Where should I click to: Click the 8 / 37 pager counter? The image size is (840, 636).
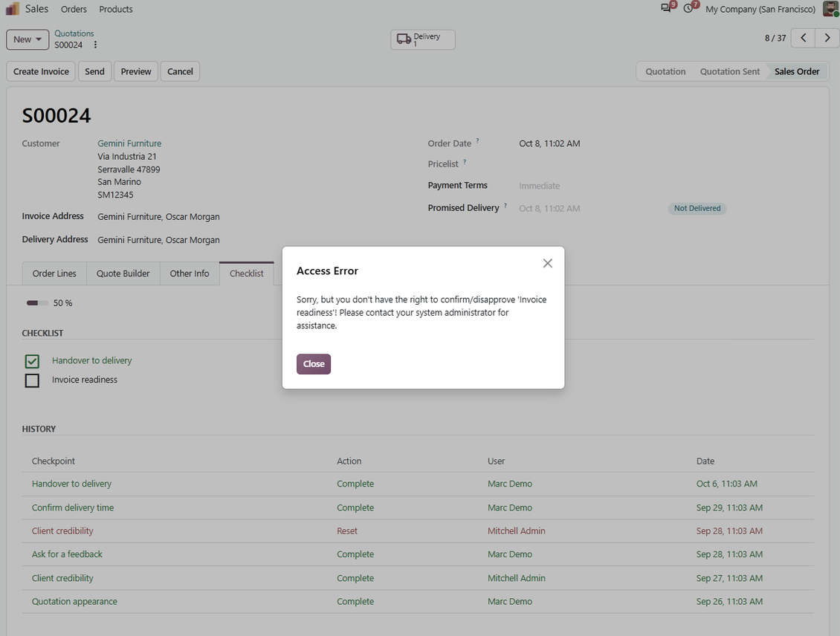click(x=775, y=38)
